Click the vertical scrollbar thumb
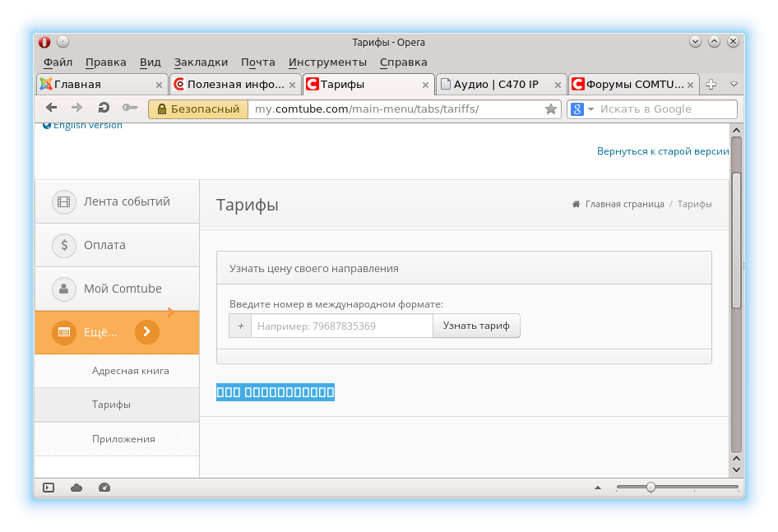The image size is (778, 532). click(736, 241)
